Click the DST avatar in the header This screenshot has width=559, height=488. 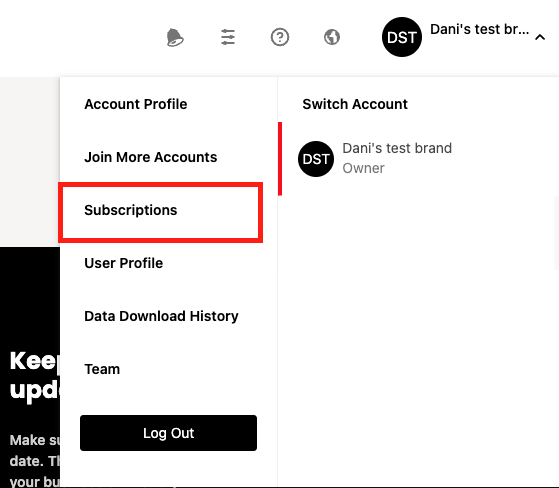click(402, 37)
